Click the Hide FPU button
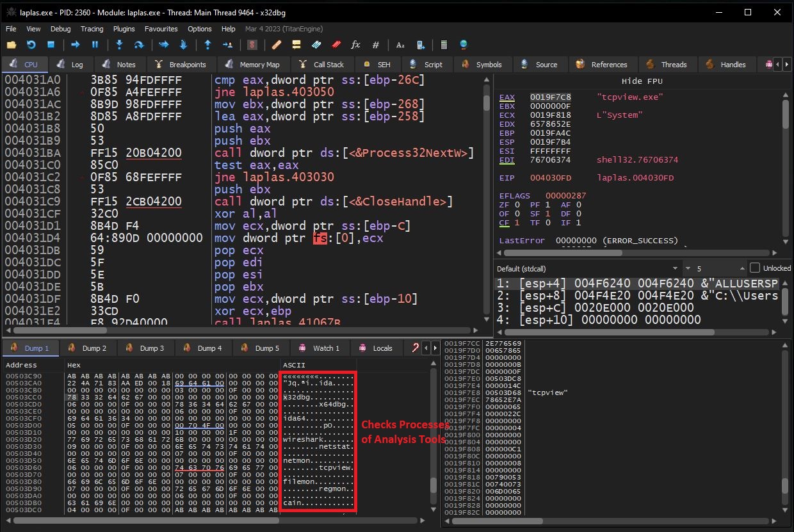The image size is (794, 532). (x=642, y=81)
